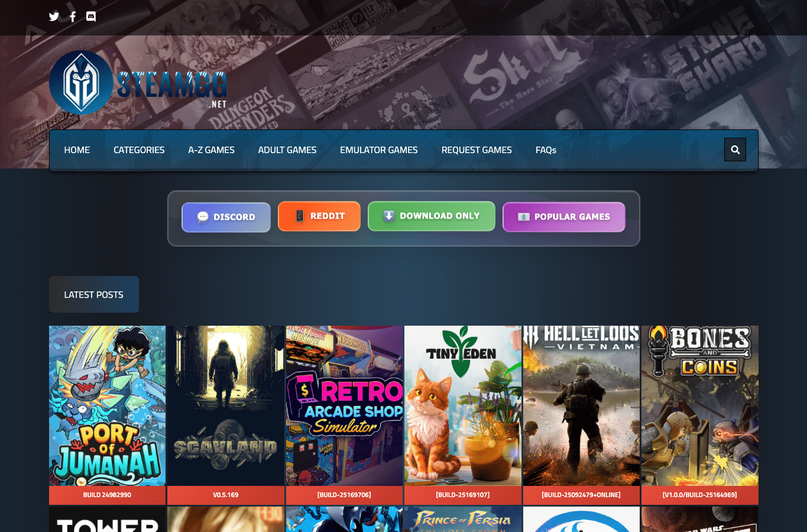807x532 pixels.
Task: Click the [BUILD-25169107] label
Action: tap(463, 495)
